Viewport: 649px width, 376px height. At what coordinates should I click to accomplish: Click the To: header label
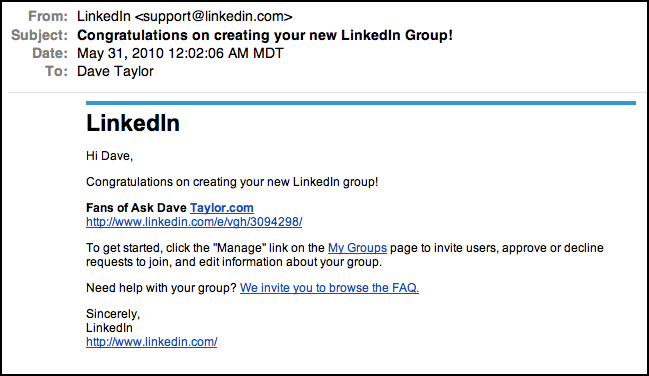[57, 71]
